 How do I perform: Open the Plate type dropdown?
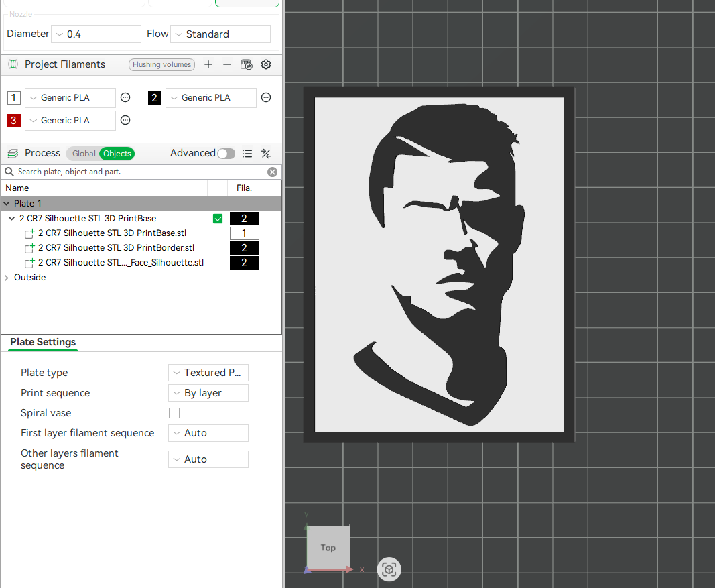click(x=208, y=373)
